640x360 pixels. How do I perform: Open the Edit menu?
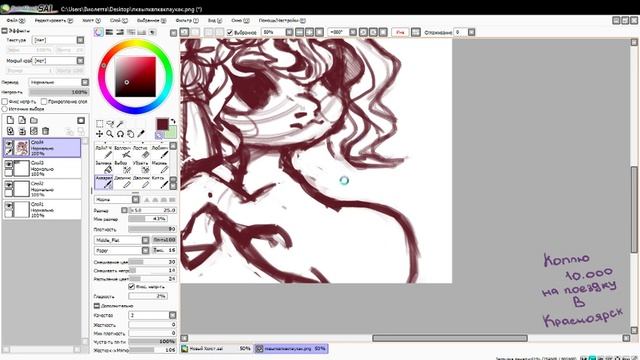tap(53, 20)
